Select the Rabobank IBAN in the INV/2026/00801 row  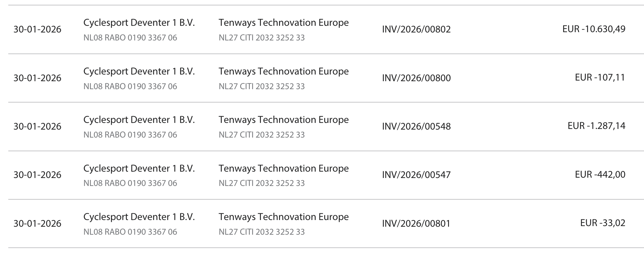[130, 232]
